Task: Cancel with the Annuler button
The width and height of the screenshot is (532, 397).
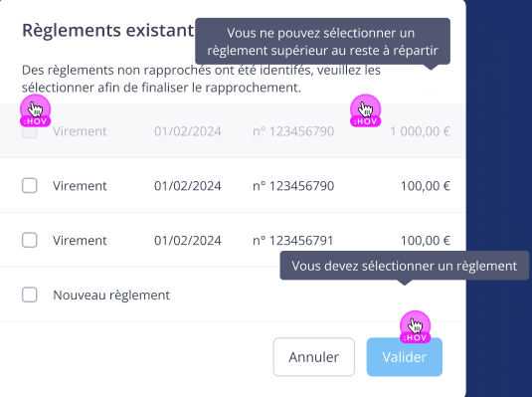Action: pyautogui.click(x=314, y=357)
